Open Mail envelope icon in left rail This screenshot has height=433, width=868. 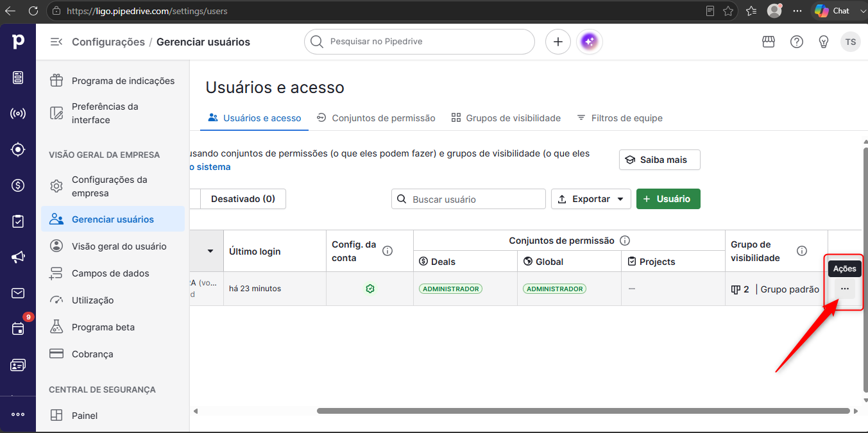[x=18, y=293]
